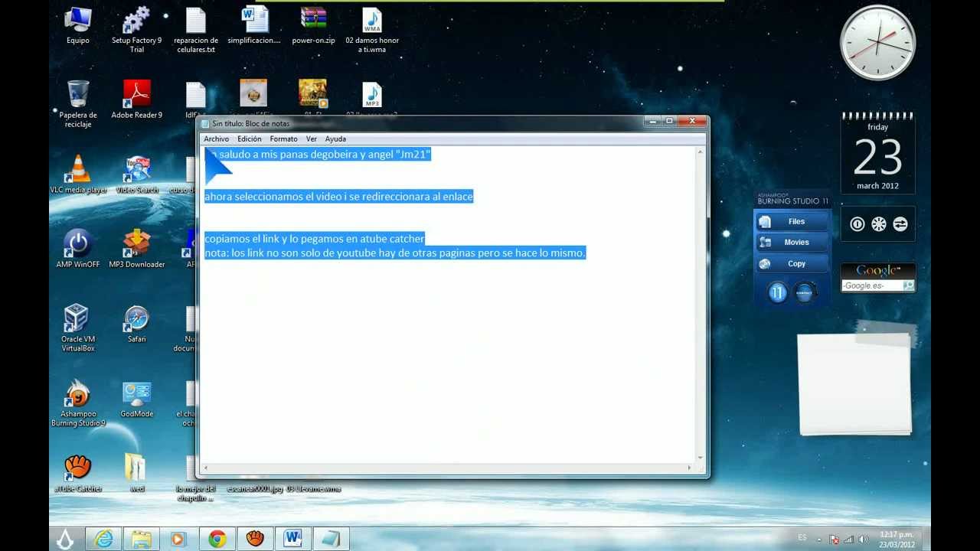This screenshot has height=551, width=980.
Task: Launch Oracle VM VirtualBox
Action: pos(78,328)
